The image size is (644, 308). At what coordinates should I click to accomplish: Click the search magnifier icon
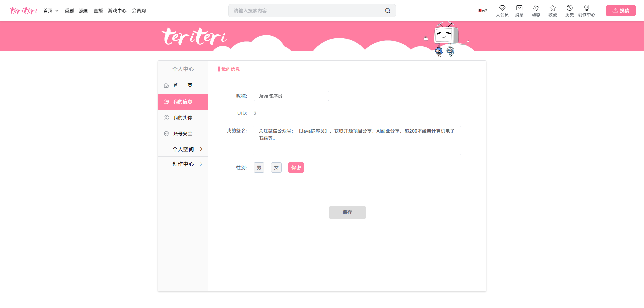point(388,11)
